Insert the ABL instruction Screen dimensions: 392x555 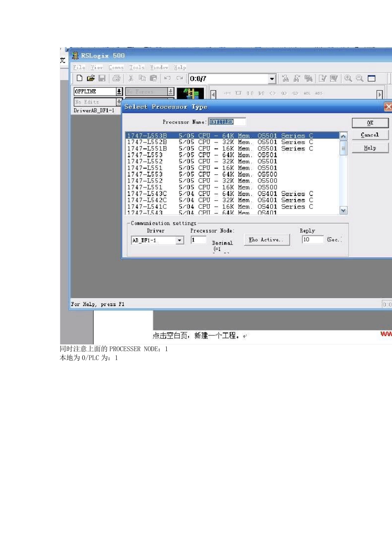click(x=307, y=93)
